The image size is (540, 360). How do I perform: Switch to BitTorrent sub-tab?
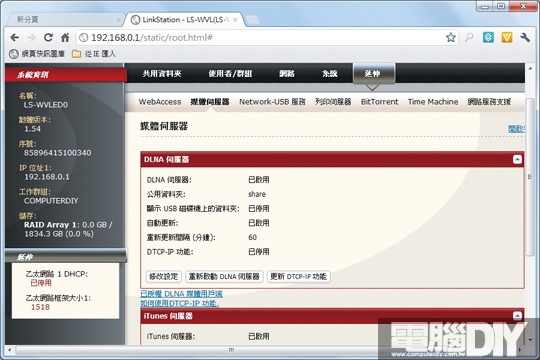pos(380,102)
